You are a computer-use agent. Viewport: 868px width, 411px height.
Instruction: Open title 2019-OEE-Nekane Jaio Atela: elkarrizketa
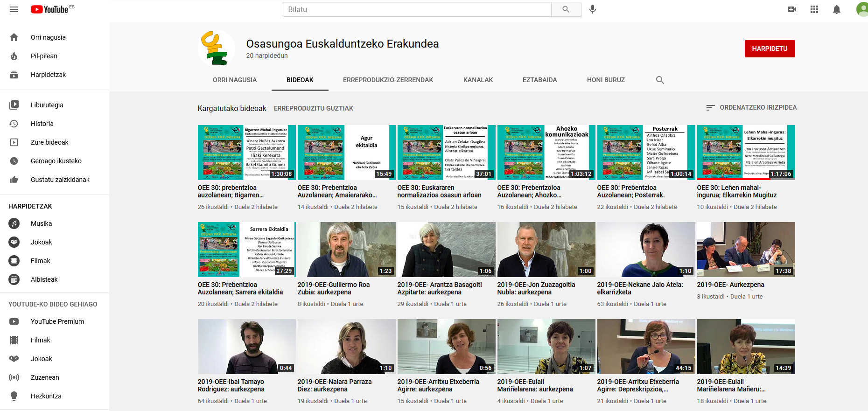pyautogui.click(x=640, y=288)
